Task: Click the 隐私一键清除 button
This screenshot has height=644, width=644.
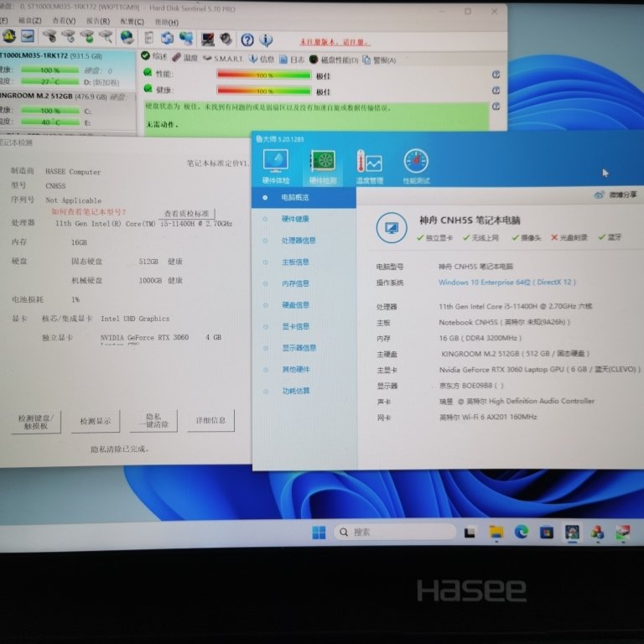Action: coord(153,421)
